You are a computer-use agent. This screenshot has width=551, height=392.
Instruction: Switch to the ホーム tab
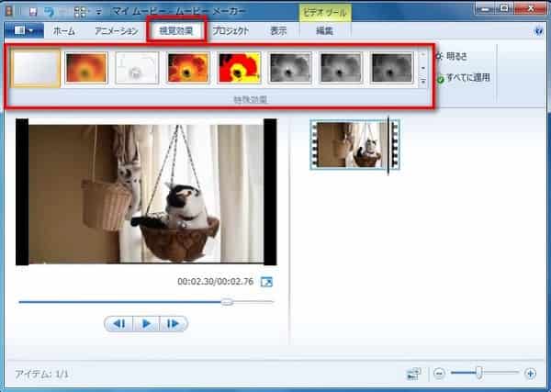click(x=63, y=31)
